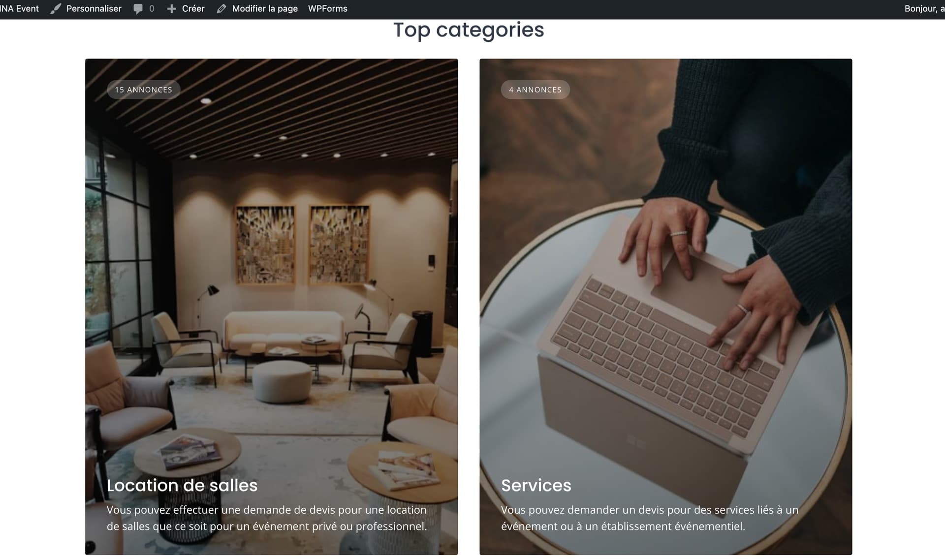The height and width of the screenshot is (560, 945).
Task: Click the INA Event site name
Action: pos(20,9)
